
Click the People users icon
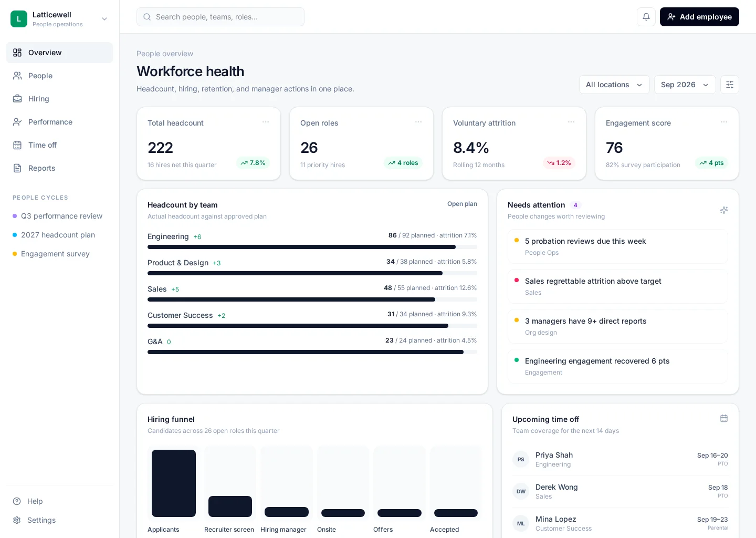tap(17, 76)
